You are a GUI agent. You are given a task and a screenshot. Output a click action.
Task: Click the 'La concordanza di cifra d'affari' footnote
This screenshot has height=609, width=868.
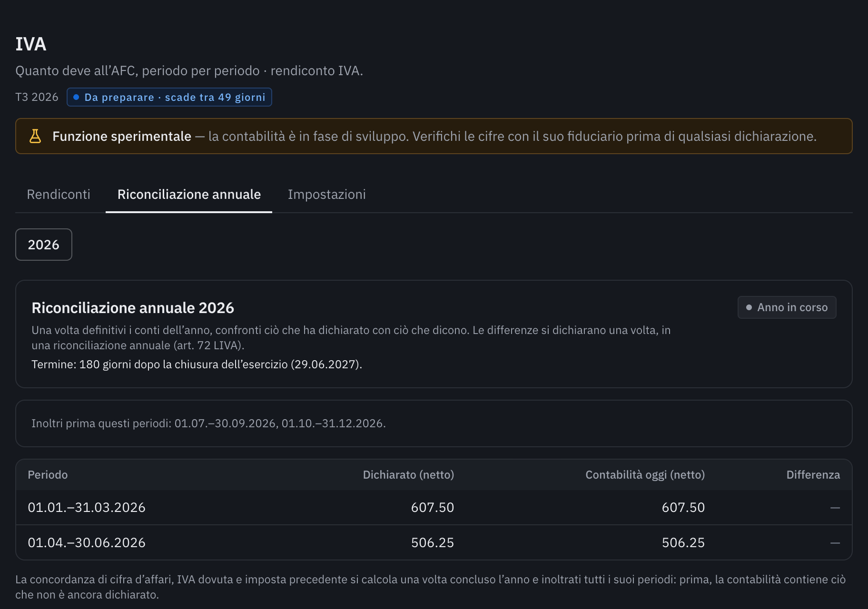pyautogui.click(x=430, y=587)
